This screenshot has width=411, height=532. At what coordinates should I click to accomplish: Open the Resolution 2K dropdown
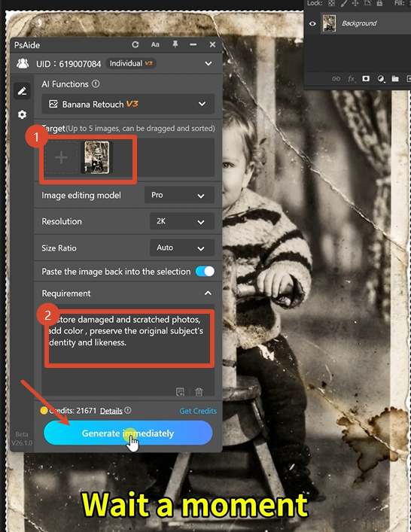click(x=182, y=221)
